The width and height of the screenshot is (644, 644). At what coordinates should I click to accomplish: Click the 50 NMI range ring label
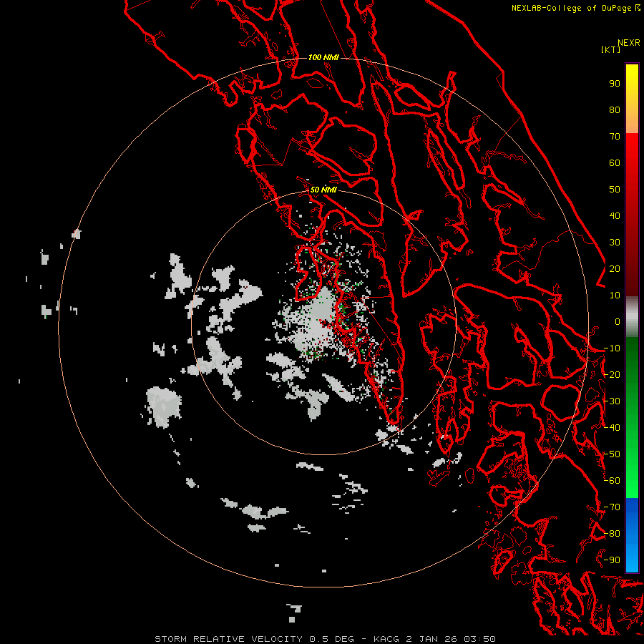click(x=323, y=190)
